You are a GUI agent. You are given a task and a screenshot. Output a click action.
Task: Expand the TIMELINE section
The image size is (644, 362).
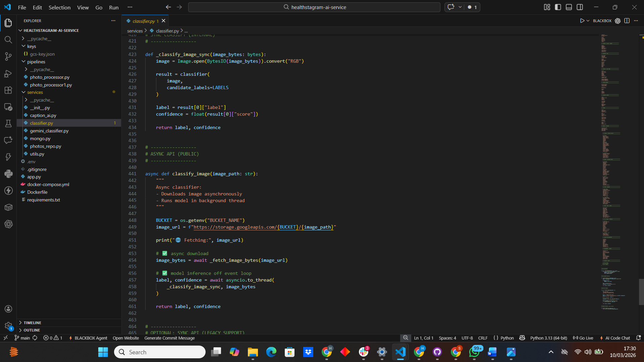coord(33,322)
